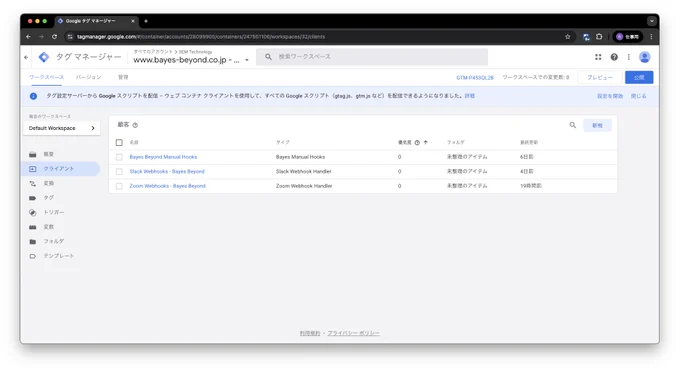Check the Slack Webhooks row checkbox
This screenshot has height=371, width=680.
(119, 171)
